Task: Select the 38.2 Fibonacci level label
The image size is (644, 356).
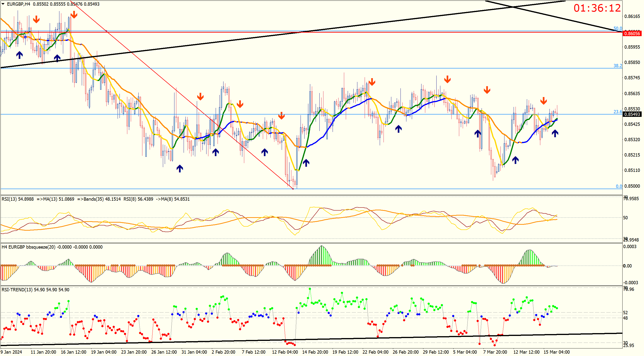Action: (x=617, y=66)
